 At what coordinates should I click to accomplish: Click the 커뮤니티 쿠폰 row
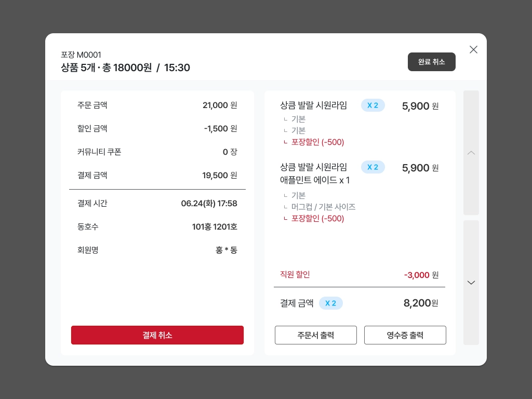pos(157,152)
